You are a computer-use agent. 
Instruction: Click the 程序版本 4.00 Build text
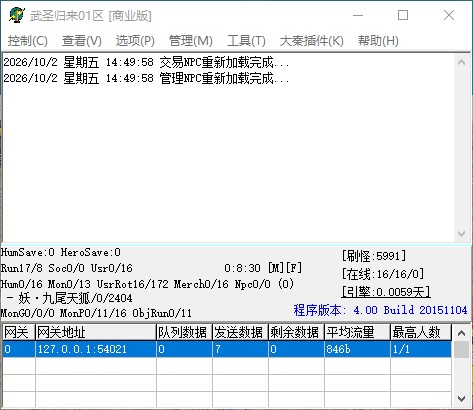tap(380, 310)
